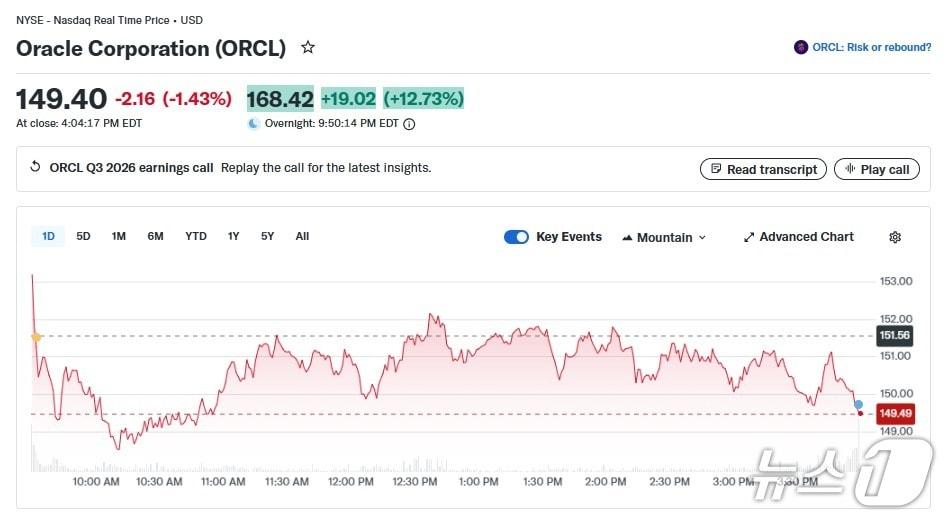Toggle the Key Events switch off
Viewport: 947px width, 520px height.
click(x=516, y=237)
